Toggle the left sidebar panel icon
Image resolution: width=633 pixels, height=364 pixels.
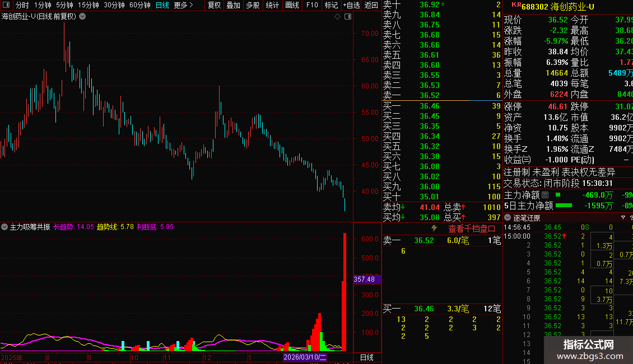coord(6,5)
